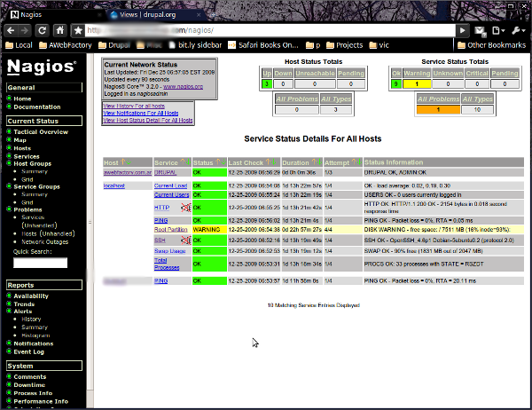Sort Last Check column descending
This screenshot has width=532, height=410.
tap(273, 162)
